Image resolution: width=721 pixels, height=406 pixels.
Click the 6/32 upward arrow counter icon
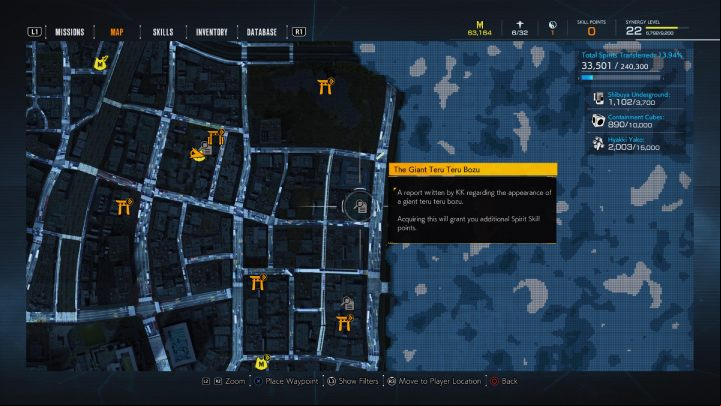click(x=520, y=24)
